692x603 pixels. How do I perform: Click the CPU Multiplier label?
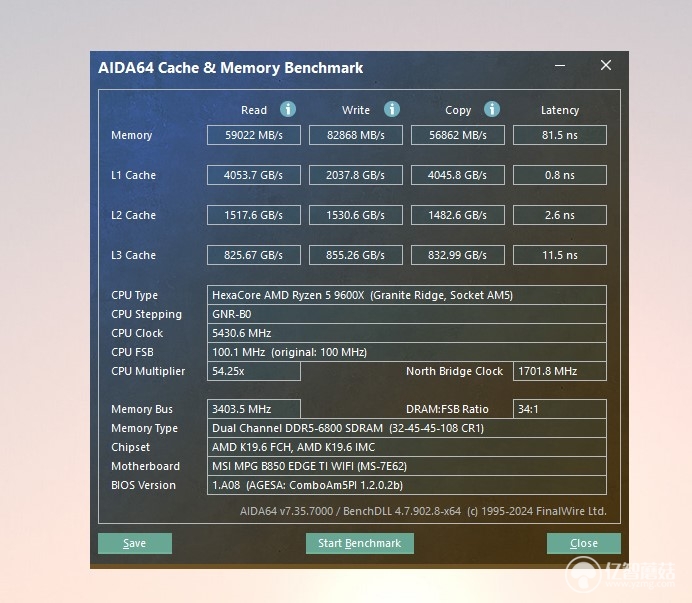(148, 371)
